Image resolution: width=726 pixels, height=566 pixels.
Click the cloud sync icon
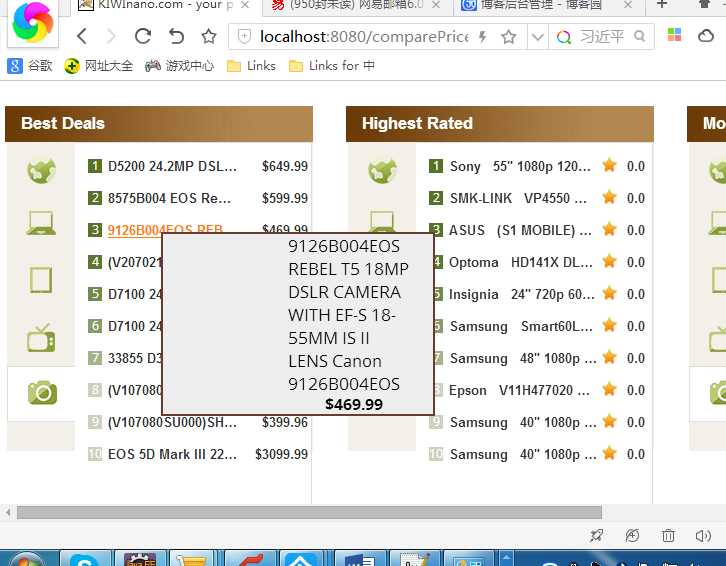coord(706,35)
